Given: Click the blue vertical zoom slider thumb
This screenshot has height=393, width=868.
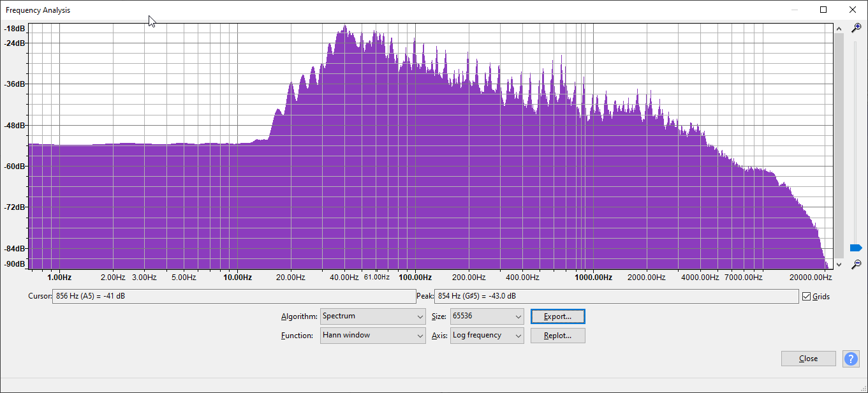Looking at the screenshot, I should click(x=856, y=248).
